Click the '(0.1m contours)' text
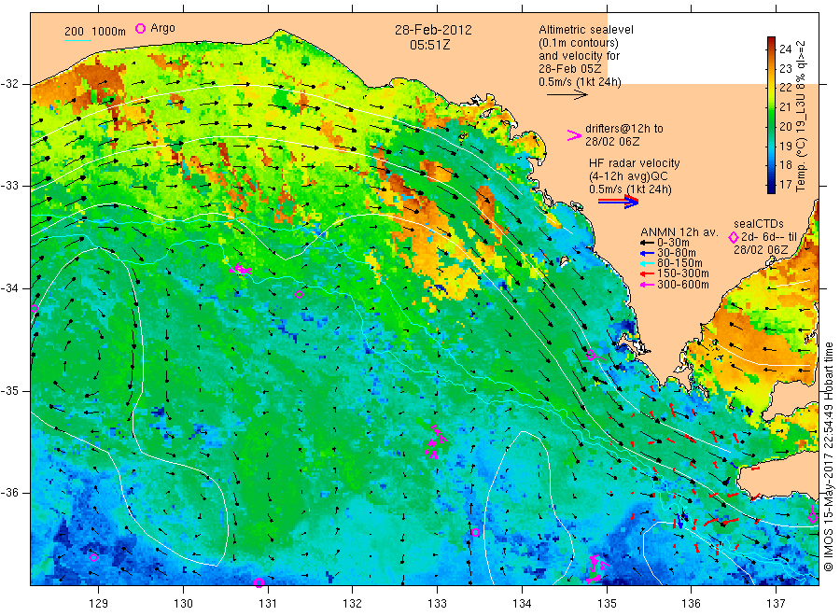Image resolution: width=840 pixels, height=616 pixels. 578,43
